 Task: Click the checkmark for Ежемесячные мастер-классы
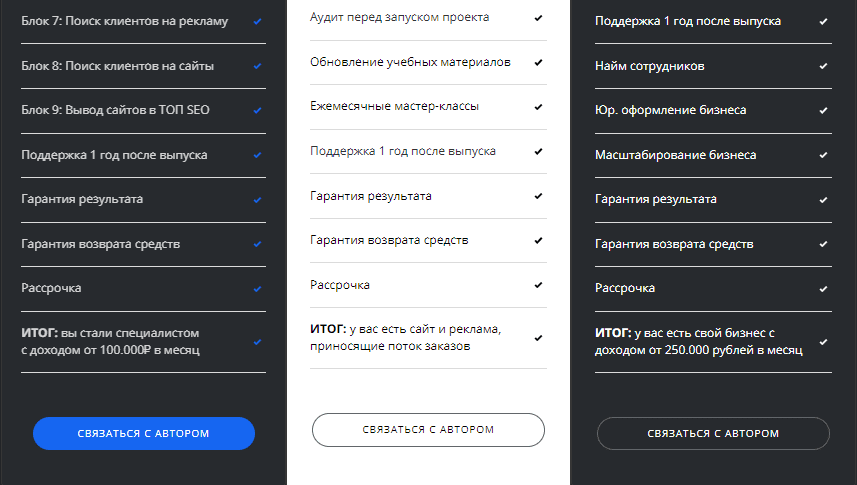point(538,107)
